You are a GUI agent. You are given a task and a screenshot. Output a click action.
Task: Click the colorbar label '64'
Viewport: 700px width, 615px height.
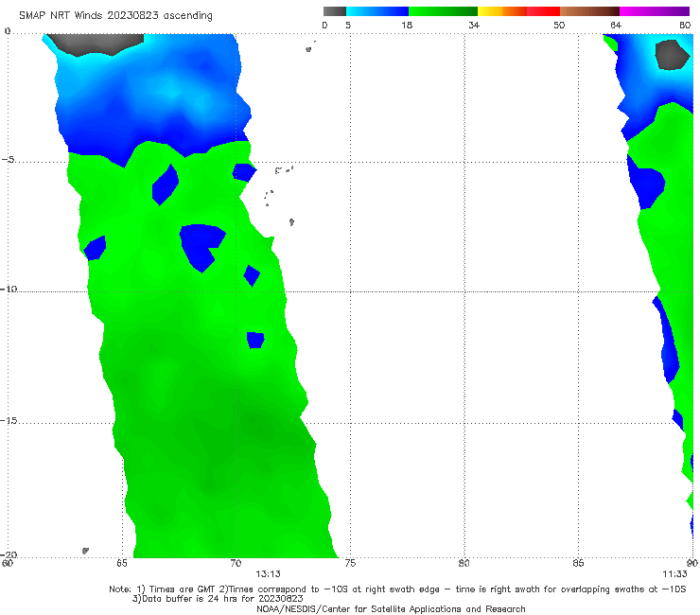click(x=616, y=25)
